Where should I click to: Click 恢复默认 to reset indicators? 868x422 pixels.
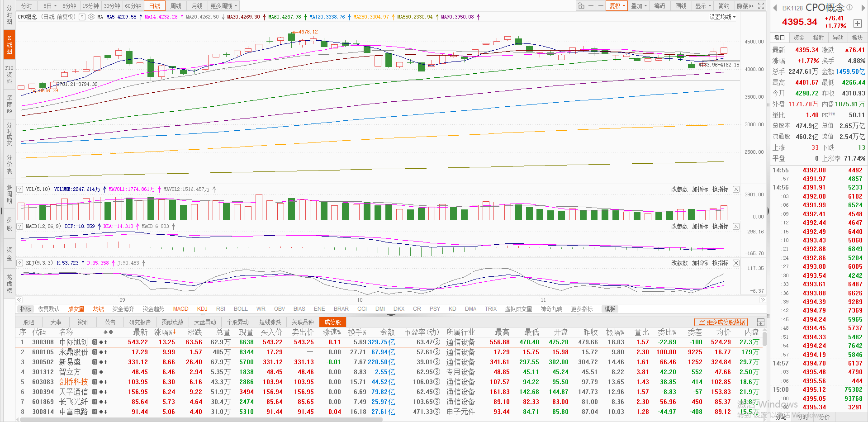(48, 309)
